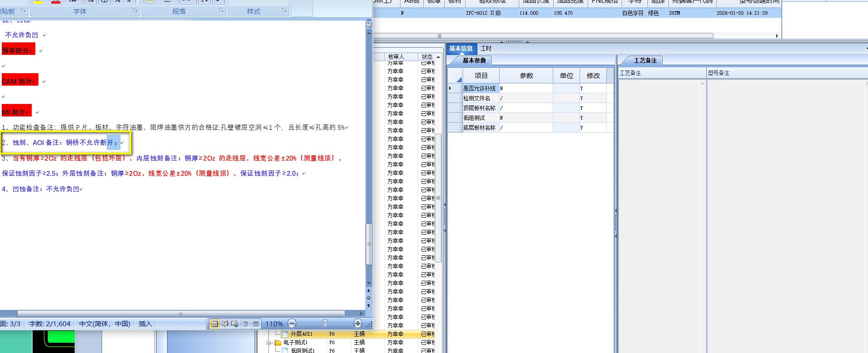The height and width of the screenshot is (353, 868).
Task: Click the select-all corner of the parameter grid
Action: [x=455, y=75]
